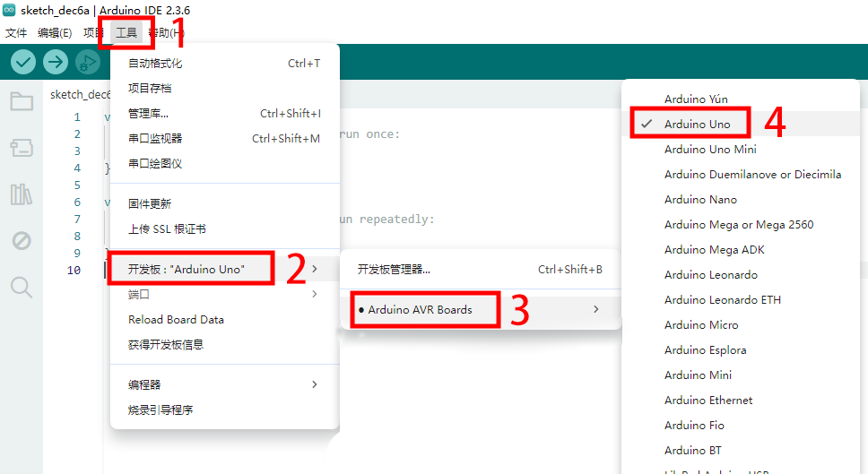Select the Arduino Nano board

(741, 200)
